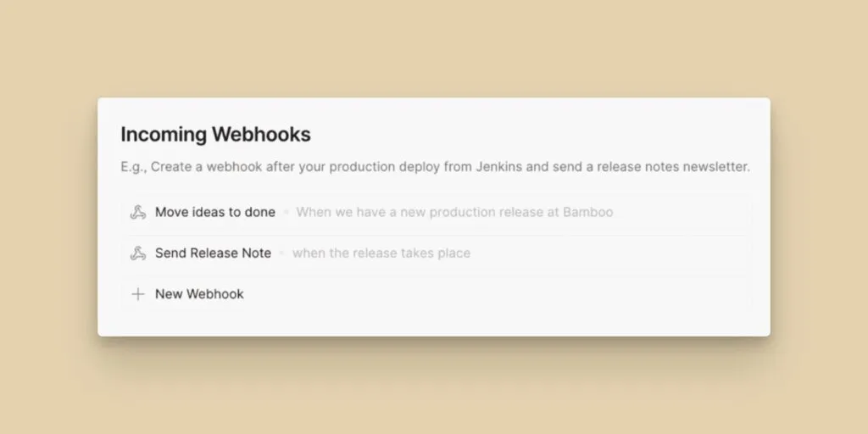Click the "when the release takes place" description

click(381, 253)
